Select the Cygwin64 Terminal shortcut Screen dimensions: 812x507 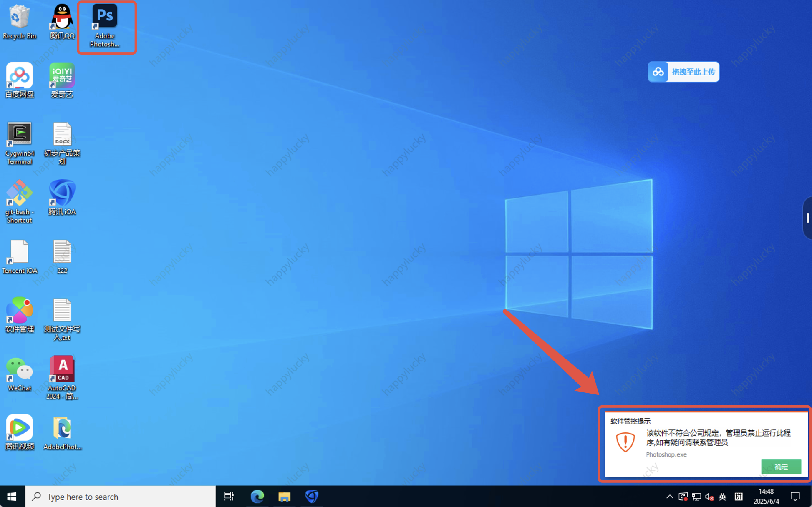[19, 134]
